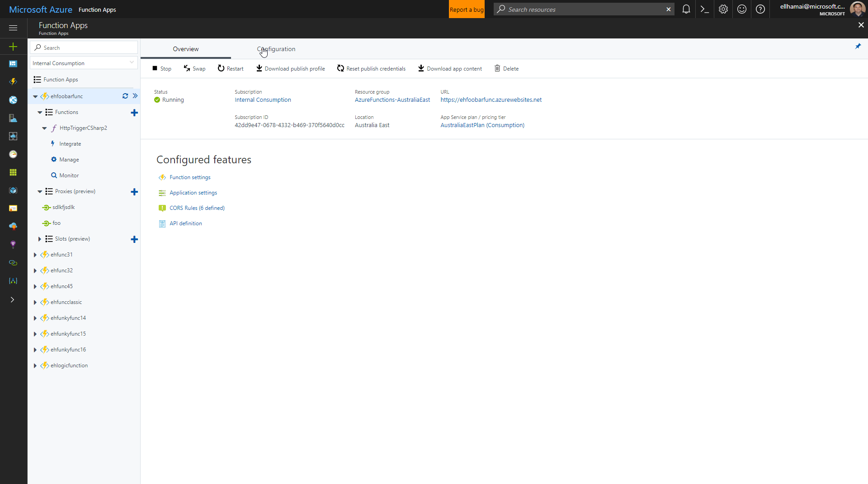Open CORS Rules (6 defined) link
Viewport: 868px width, 484px height.
tap(197, 208)
